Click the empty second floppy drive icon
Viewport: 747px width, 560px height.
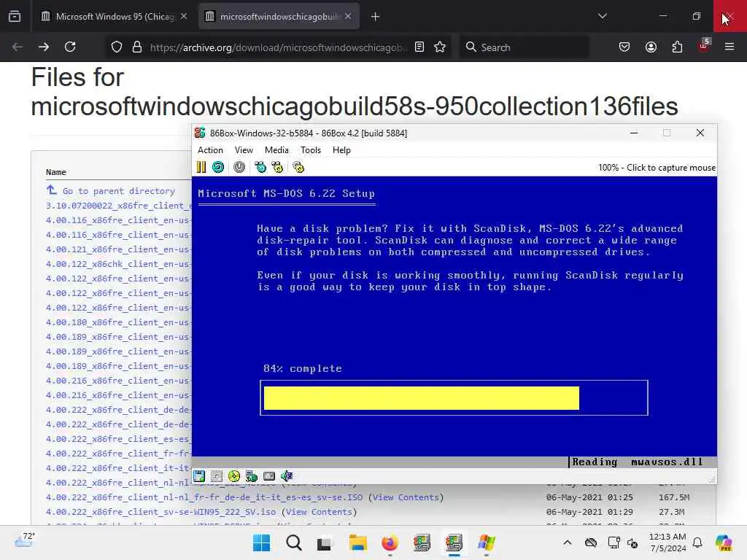[x=217, y=475]
